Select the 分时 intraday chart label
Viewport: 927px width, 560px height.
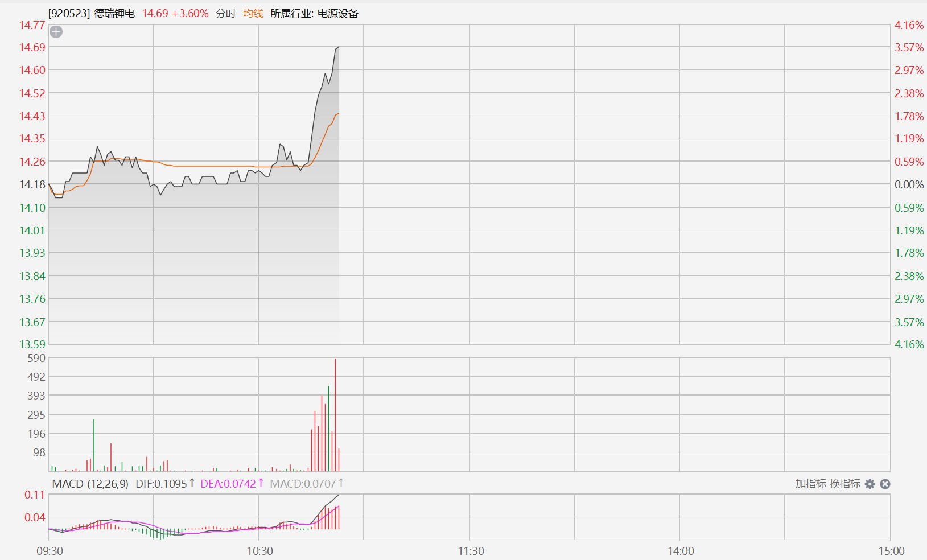click(x=226, y=13)
